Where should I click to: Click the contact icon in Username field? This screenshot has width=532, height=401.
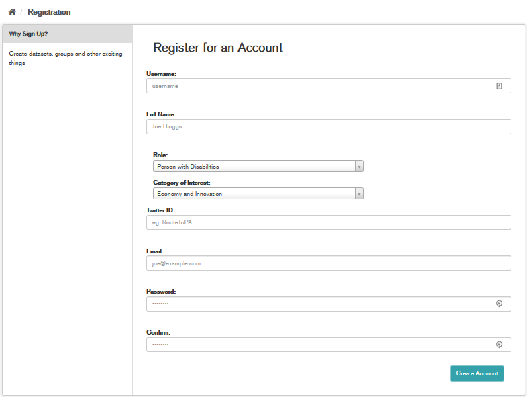click(499, 86)
